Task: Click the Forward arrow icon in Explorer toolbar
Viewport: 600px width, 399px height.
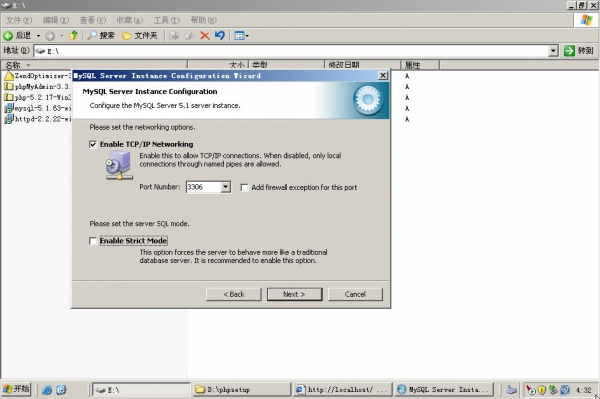Action: 50,36
